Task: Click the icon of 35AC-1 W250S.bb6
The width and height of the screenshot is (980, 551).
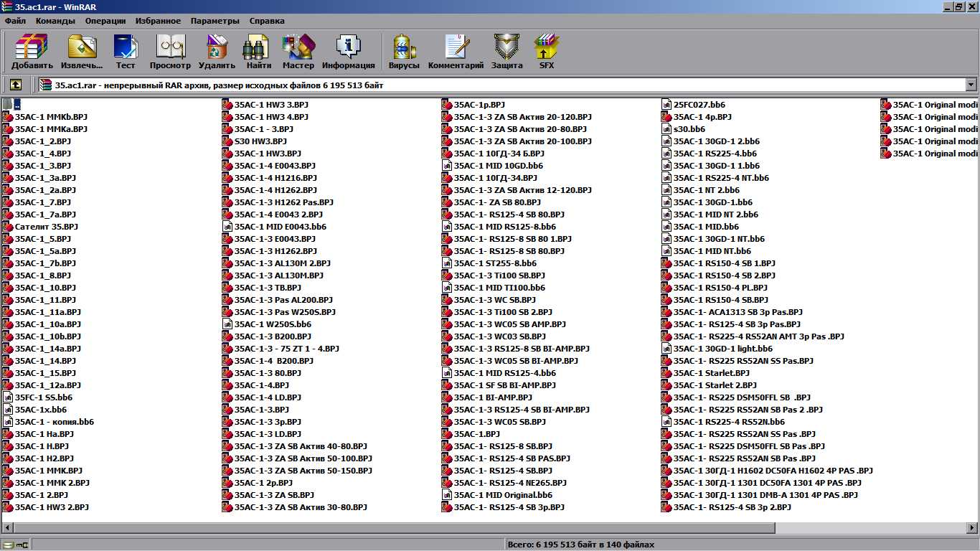Action: point(227,324)
